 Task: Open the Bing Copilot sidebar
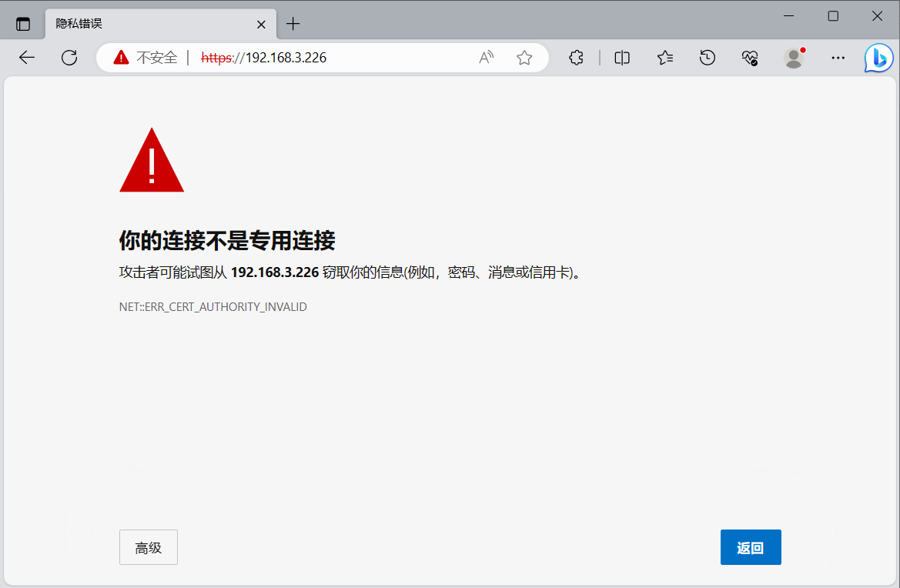pos(878,58)
